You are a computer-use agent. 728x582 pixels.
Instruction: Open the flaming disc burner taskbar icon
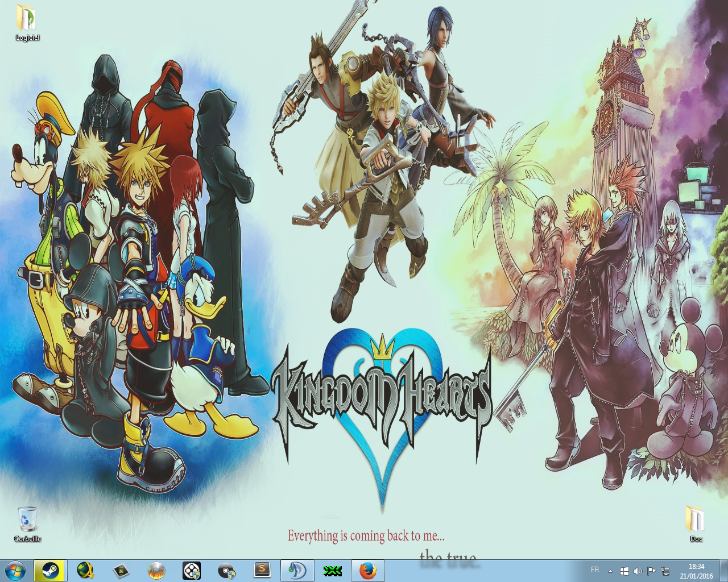(156, 571)
